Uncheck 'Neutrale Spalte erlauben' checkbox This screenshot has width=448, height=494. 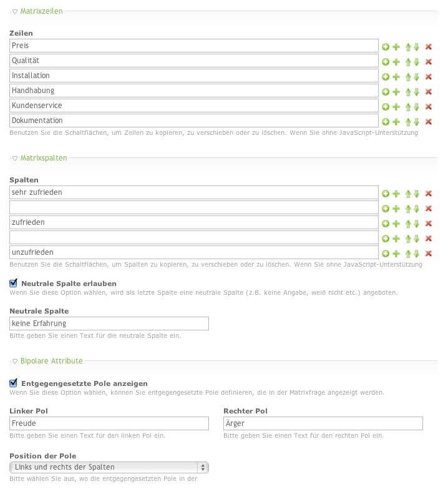[14, 283]
